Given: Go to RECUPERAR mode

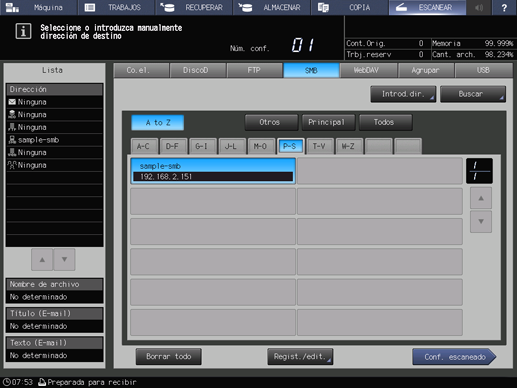Looking at the screenshot, I should pos(194,7).
